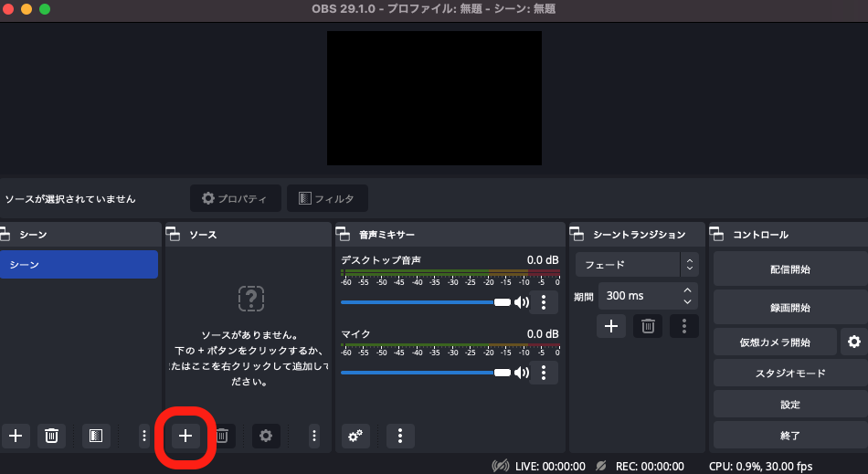
Task: Open source properties gear in Sources panel
Action: 266,436
